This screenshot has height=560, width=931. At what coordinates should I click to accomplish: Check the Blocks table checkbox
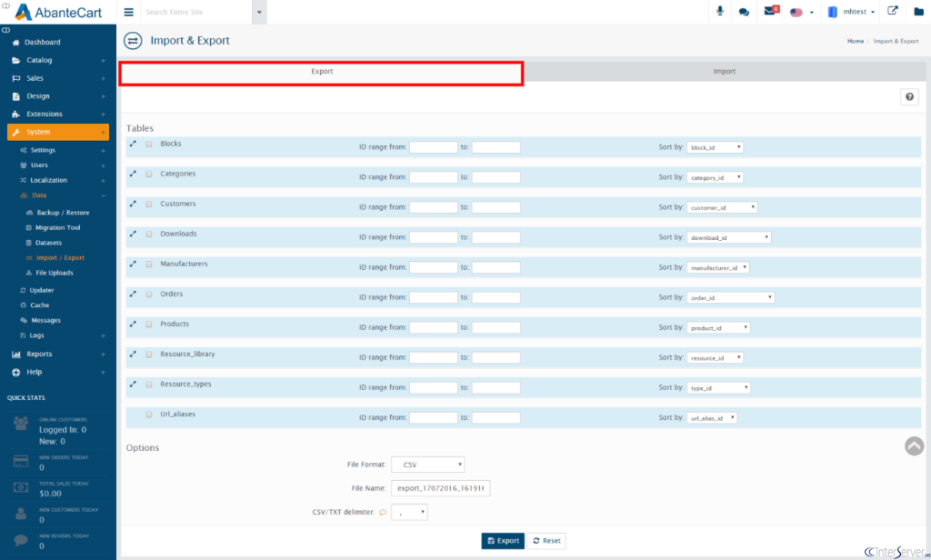(149, 145)
